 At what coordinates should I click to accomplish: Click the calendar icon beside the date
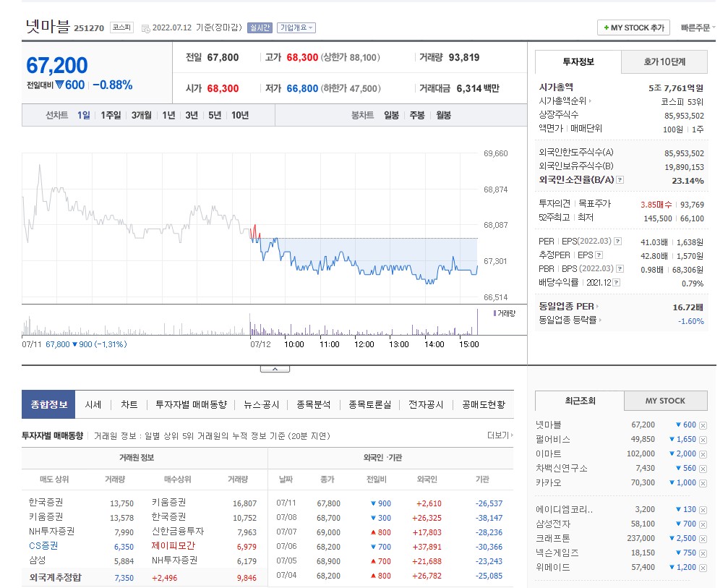145,28
